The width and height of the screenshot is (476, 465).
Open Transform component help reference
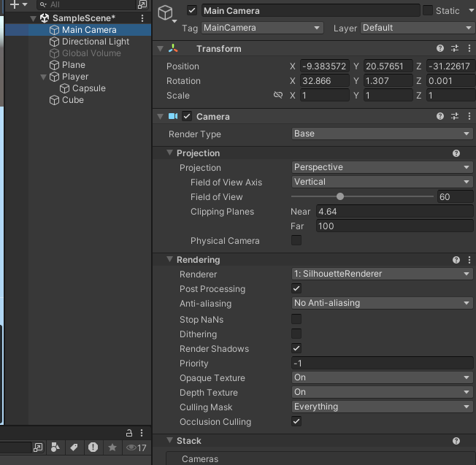[x=440, y=48]
